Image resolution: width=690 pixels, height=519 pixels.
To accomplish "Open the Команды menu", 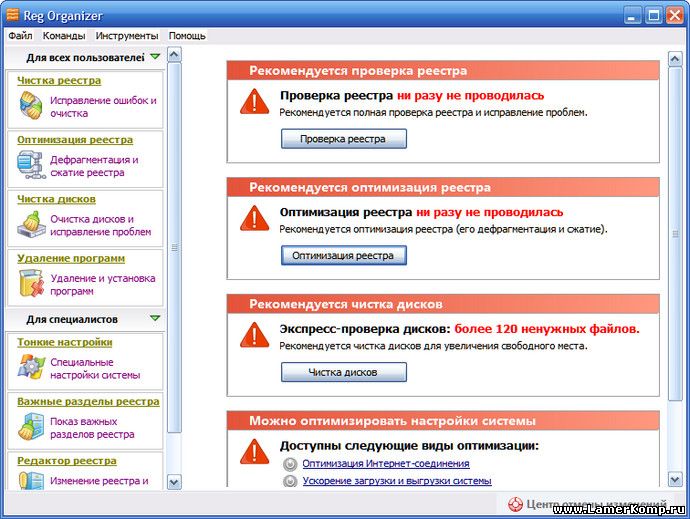I will pyautogui.click(x=64, y=35).
